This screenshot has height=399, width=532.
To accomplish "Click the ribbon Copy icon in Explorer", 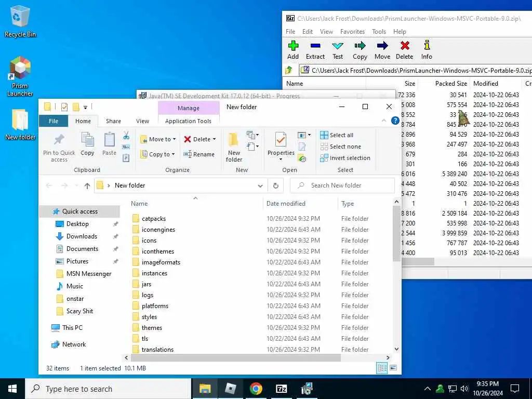I will 87,144.
